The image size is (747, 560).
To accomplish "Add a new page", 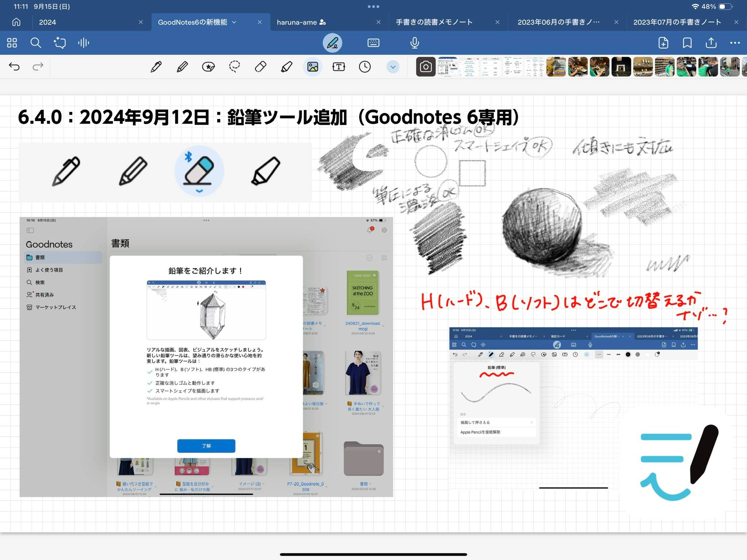I will point(663,43).
